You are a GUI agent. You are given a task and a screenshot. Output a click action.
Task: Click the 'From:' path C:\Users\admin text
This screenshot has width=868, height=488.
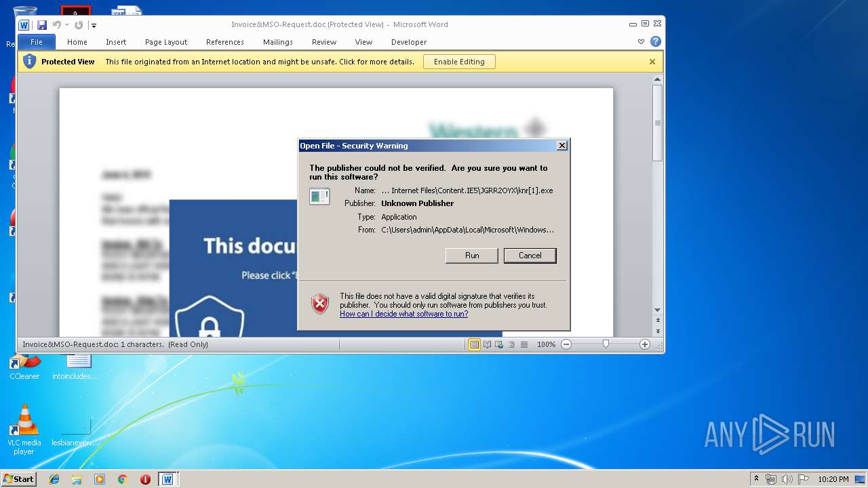[467, 230]
